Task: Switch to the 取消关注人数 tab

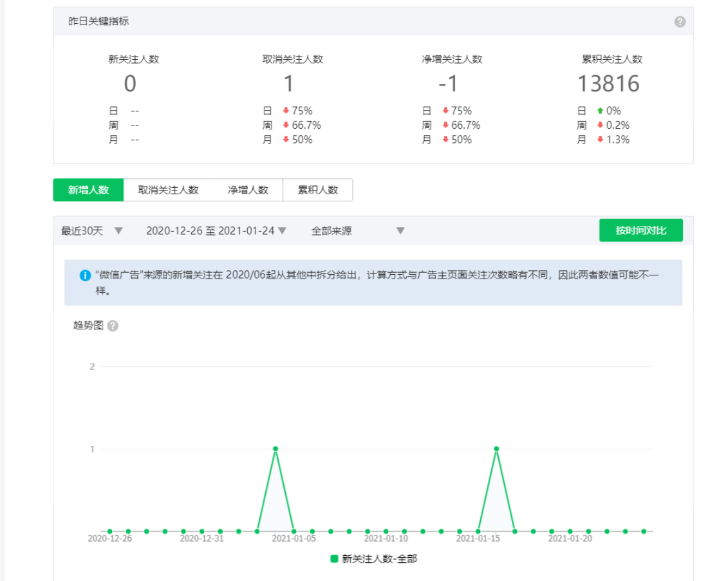Action: 168,190
